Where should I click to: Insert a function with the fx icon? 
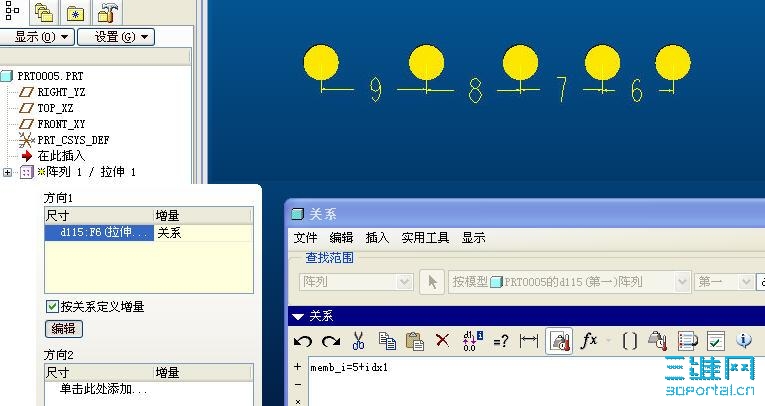(589, 340)
